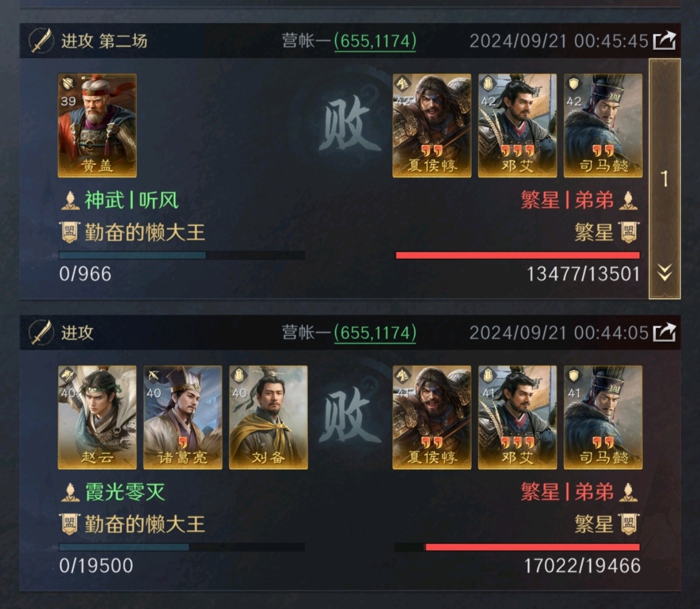The width and height of the screenshot is (700, 609).
Task: Open player name 繁星|弟弟 in top report
Action: tap(567, 200)
